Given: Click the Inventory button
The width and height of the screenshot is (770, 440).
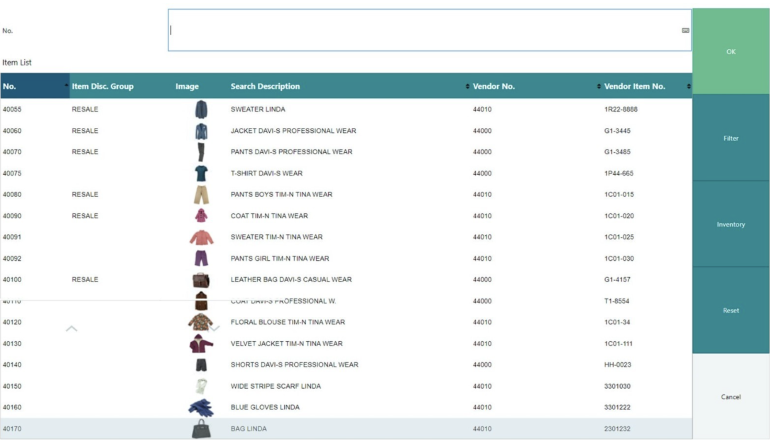Looking at the screenshot, I should 731,224.
